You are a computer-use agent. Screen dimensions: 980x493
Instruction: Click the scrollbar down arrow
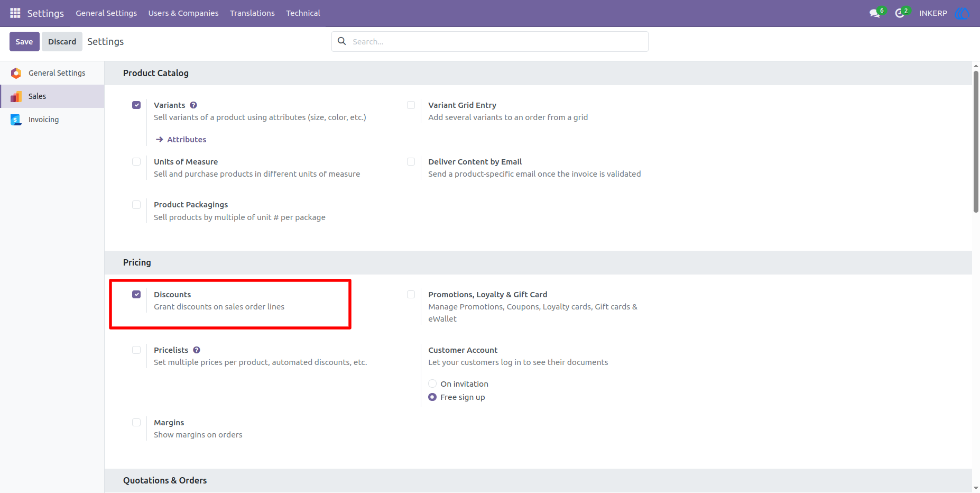tap(976, 488)
